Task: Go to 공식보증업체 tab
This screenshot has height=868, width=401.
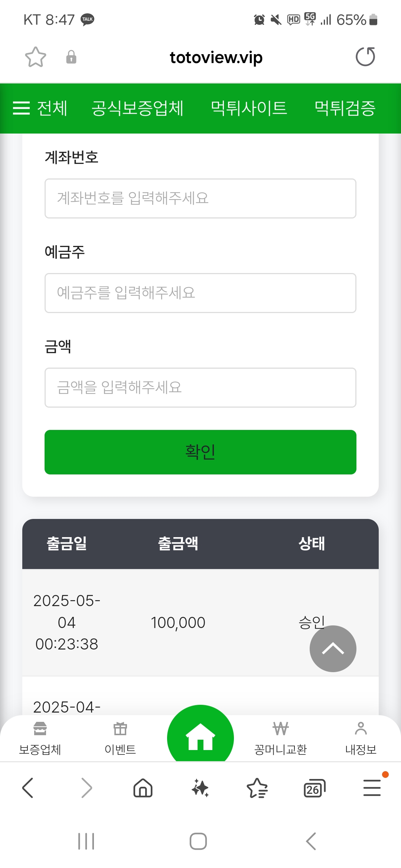Action: click(137, 108)
